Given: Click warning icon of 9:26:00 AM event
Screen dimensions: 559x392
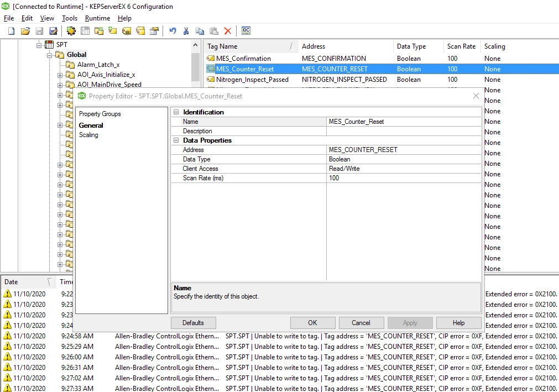Looking at the screenshot, I should coord(8,357).
